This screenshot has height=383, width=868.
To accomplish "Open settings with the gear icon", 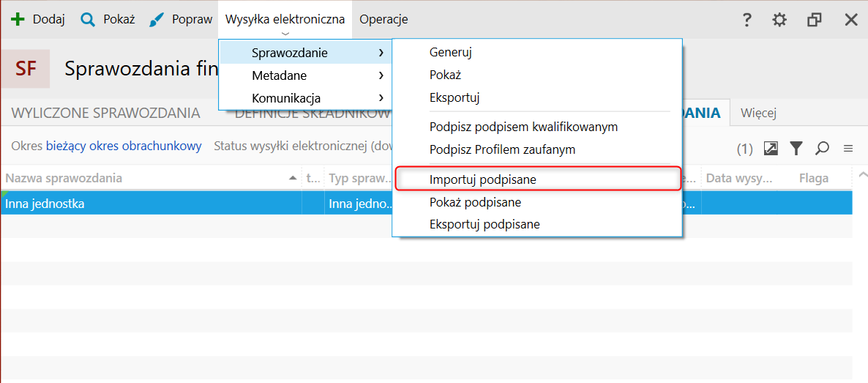I will [x=779, y=20].
